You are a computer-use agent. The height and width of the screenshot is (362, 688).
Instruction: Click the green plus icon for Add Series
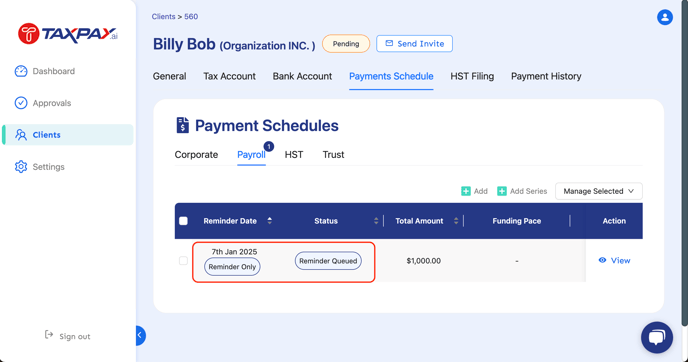pos(502,191)
